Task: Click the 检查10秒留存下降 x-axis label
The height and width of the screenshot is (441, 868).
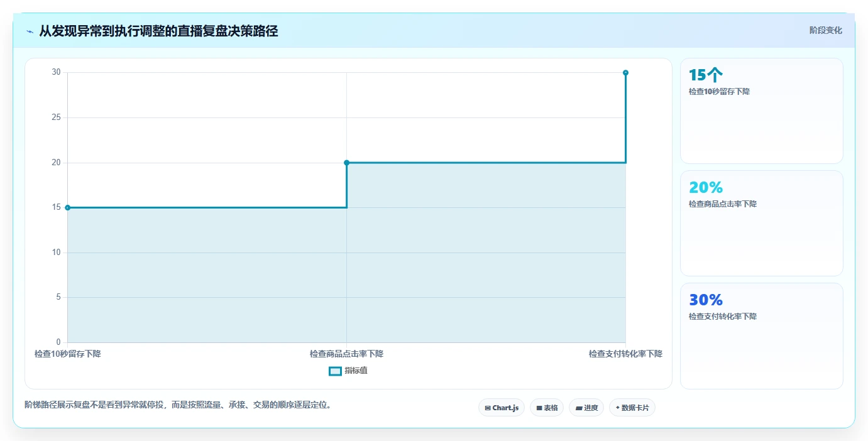Action: click(68, 354)
